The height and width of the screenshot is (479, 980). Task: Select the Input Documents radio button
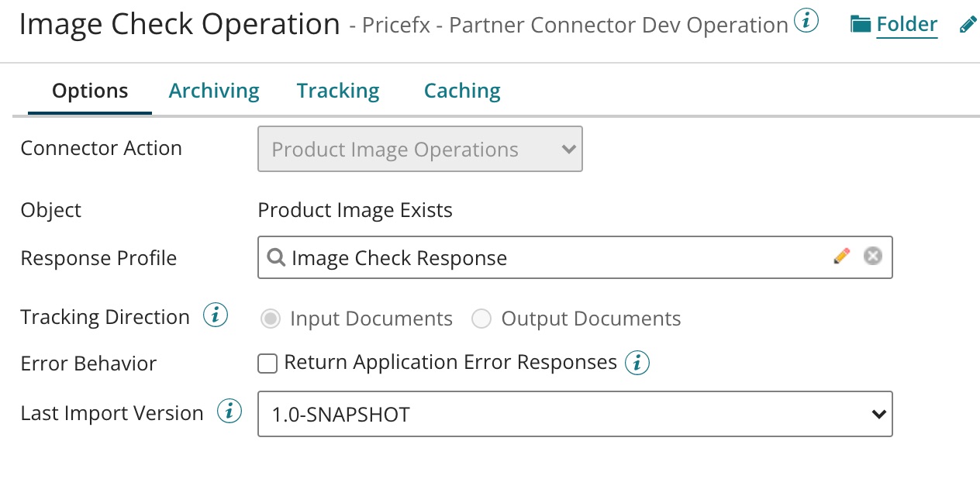[271, 319]
